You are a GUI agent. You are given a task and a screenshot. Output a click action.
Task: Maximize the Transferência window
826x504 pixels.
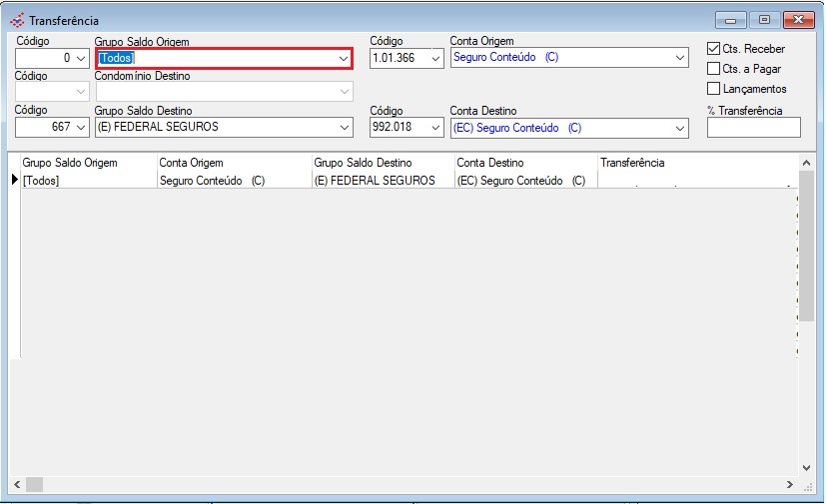[x=765, y=20]
